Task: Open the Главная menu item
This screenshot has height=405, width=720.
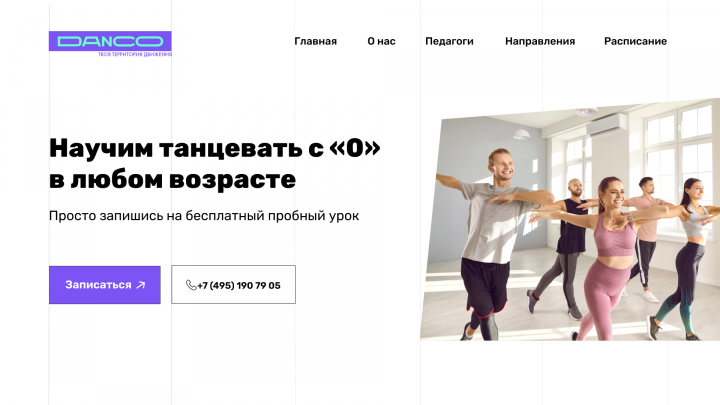Action: tap(315, 41)
